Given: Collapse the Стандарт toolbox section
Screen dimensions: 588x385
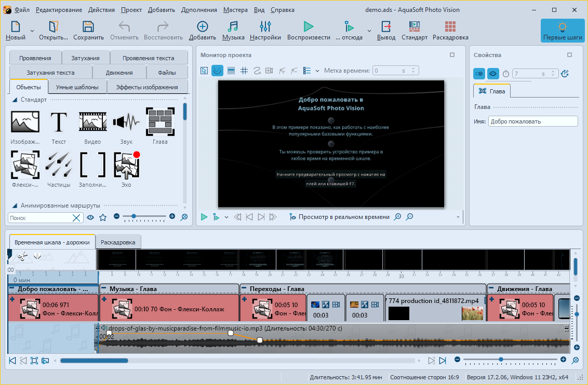Looking at the screenshot, I should click(x=15, y=100).
